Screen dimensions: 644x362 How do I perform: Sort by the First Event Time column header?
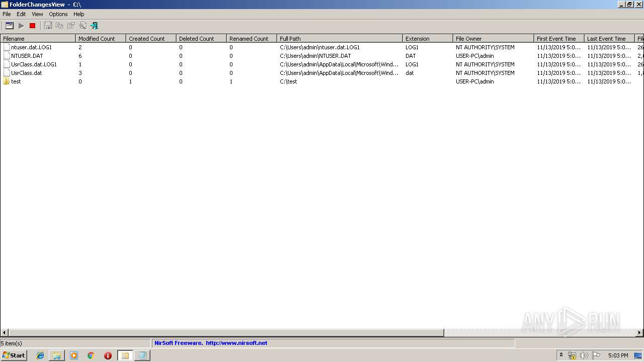[x=559, y=38]
